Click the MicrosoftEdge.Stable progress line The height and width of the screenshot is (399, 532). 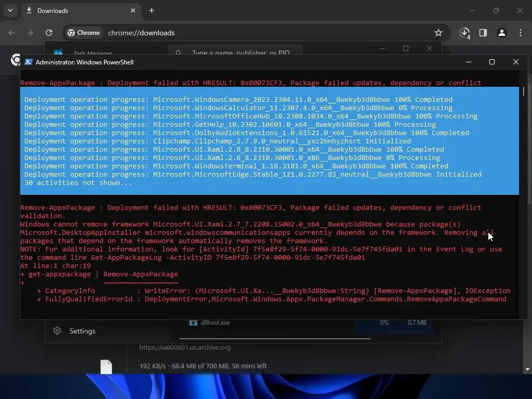[x=253, y=175]
